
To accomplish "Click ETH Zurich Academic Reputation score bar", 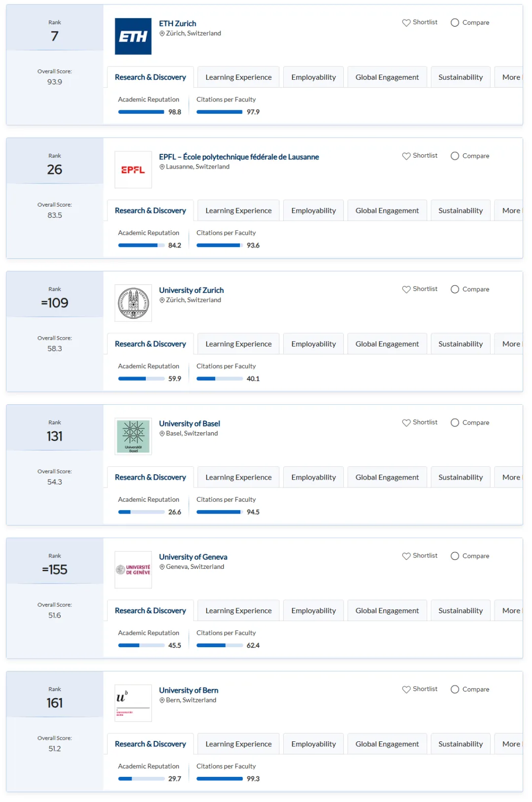I will coord(141,112).
